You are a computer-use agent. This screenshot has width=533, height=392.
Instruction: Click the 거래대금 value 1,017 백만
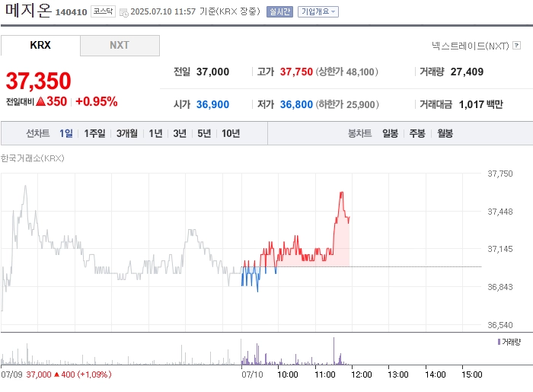point(480,104)
